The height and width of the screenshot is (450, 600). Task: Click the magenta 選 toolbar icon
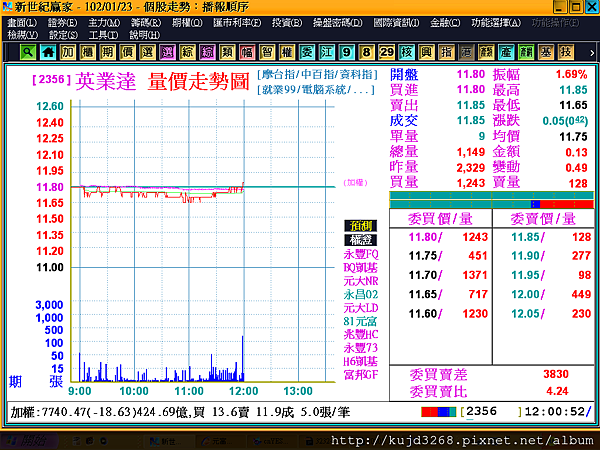pyautogui.click(x=167, y=52)
